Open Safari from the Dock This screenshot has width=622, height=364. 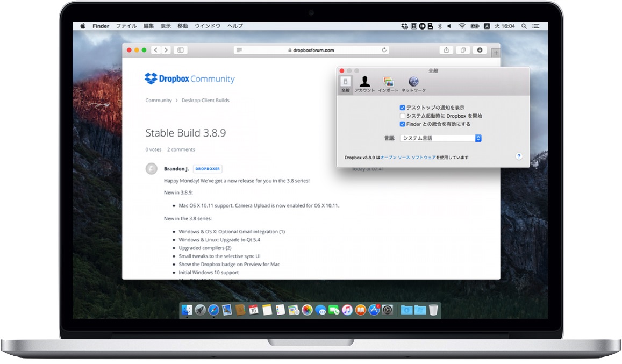213,310
